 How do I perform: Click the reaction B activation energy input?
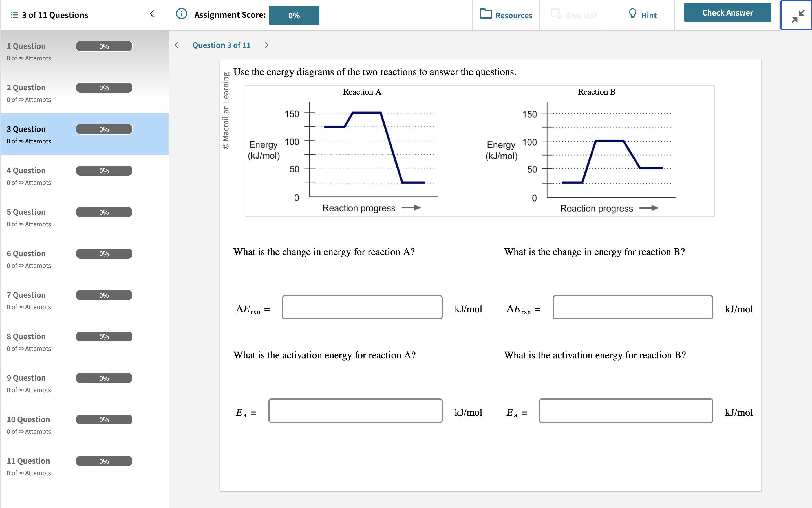(x=626, y=411)
